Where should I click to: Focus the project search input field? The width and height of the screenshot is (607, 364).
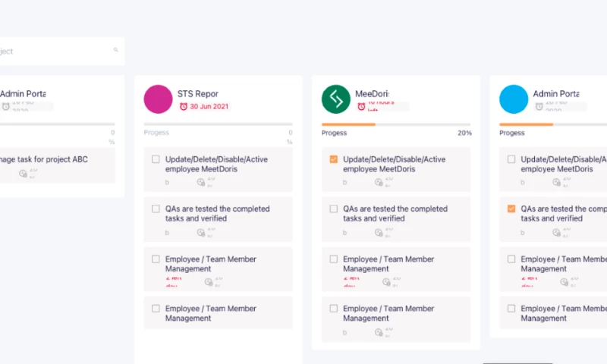pyautogui.click(x=53, y=51)
